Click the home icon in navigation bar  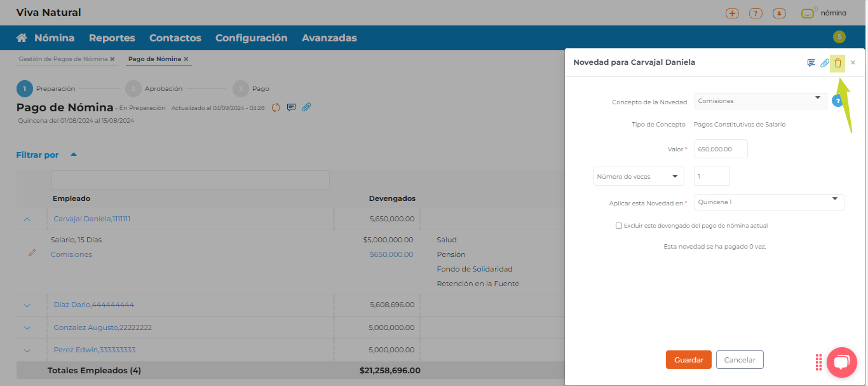coord(22,38)
